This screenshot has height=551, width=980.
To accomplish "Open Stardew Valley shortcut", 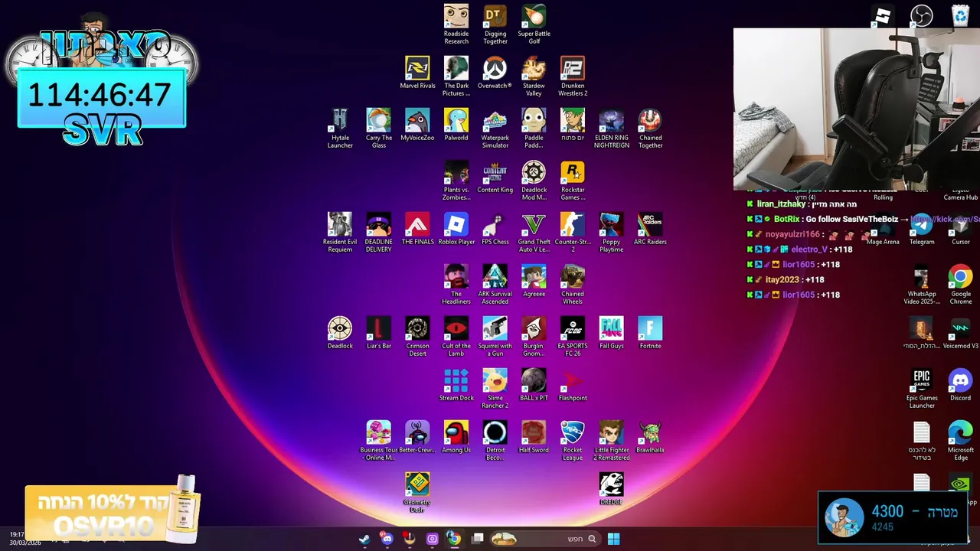I will 534,76.
